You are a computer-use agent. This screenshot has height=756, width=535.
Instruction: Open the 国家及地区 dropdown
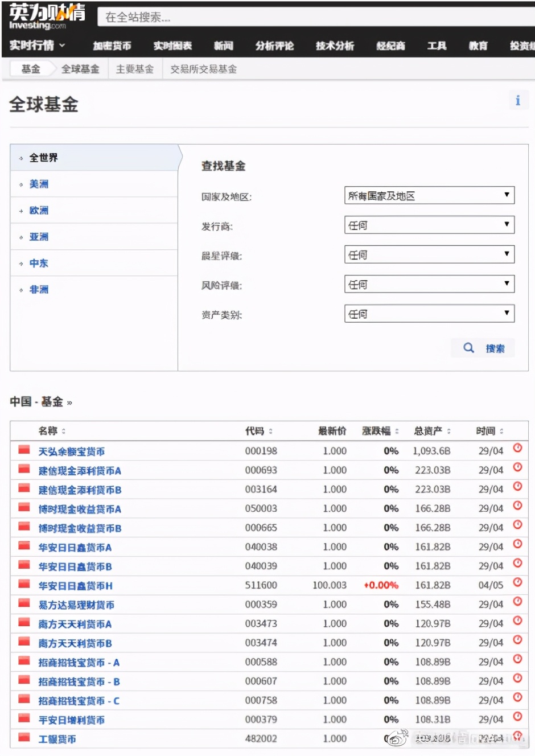coord(429,195)
